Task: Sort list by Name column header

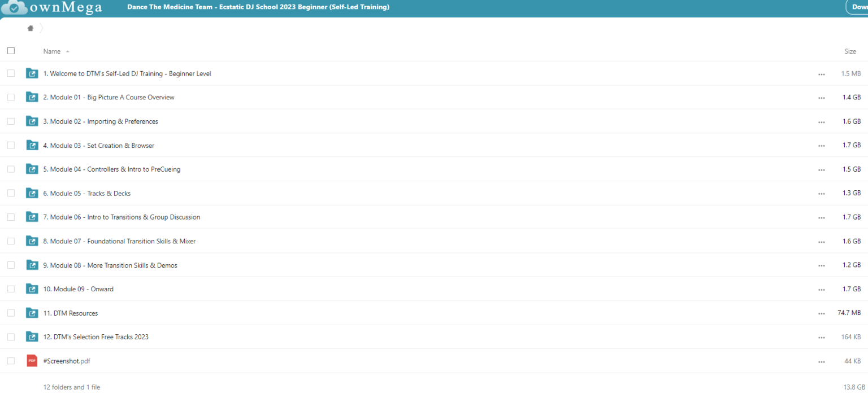Action: tap(52, 51)
